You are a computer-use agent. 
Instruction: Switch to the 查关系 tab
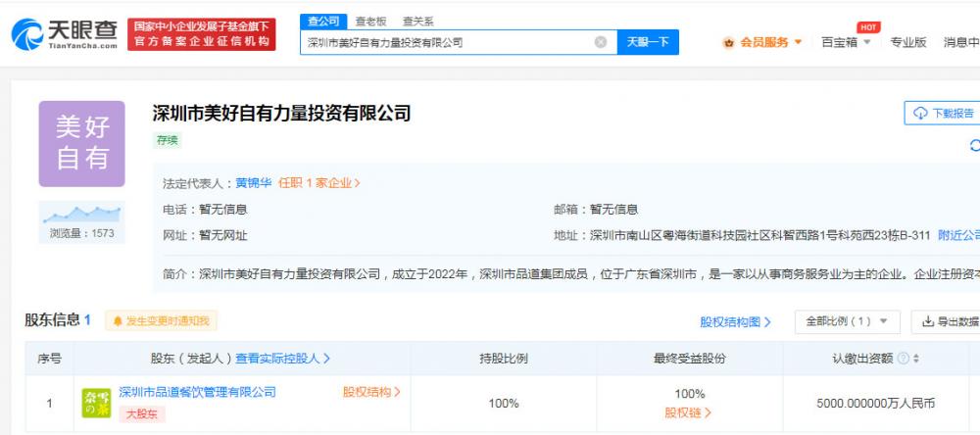418,22
